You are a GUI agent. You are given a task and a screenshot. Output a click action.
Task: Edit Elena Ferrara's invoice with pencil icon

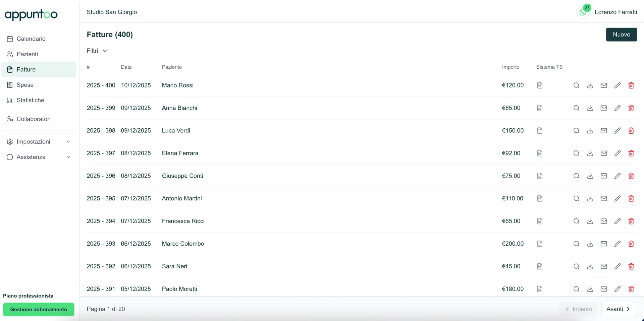point(617,153)
